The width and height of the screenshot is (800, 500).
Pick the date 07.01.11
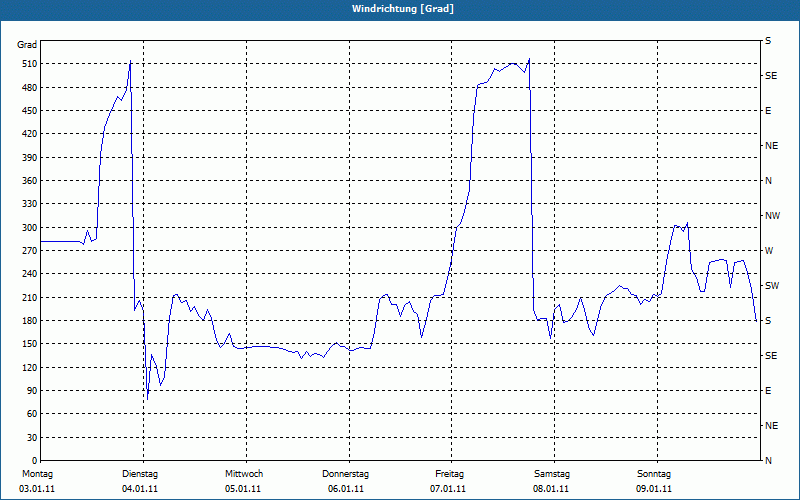click(x=448, y=489)
